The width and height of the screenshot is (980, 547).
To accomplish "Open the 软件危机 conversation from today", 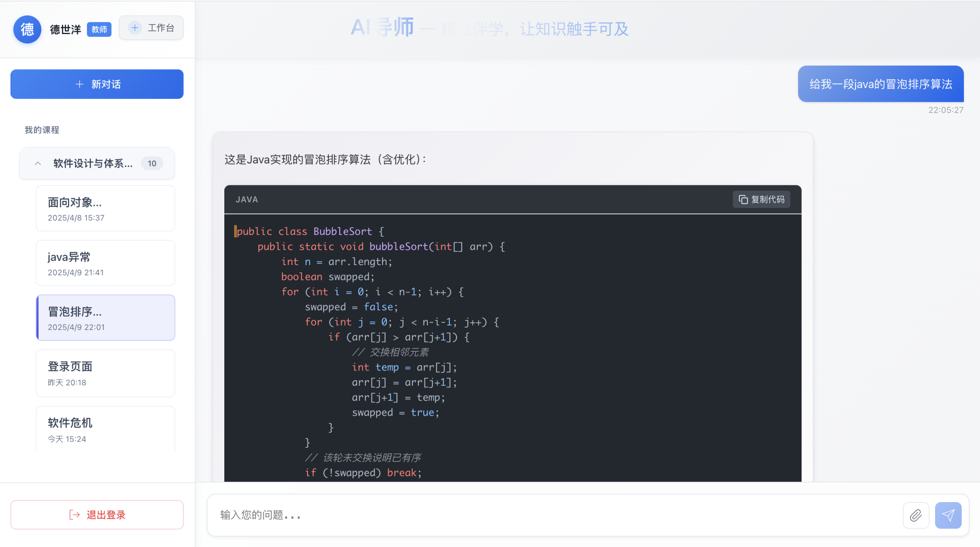I will click(x=105, y=429).
